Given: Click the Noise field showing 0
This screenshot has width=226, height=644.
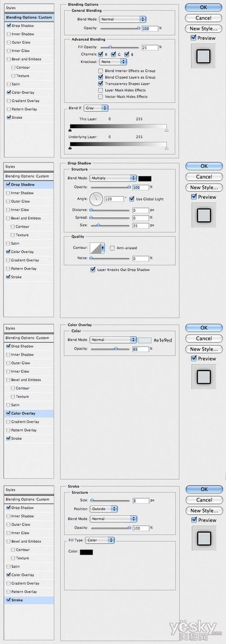Looking at the screenshot, I should tap(141, 258).
